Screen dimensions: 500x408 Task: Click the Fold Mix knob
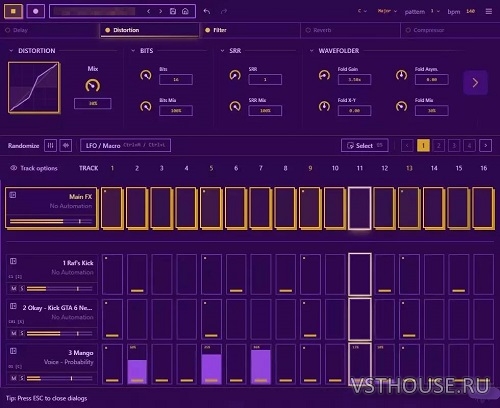coord(401,106)
